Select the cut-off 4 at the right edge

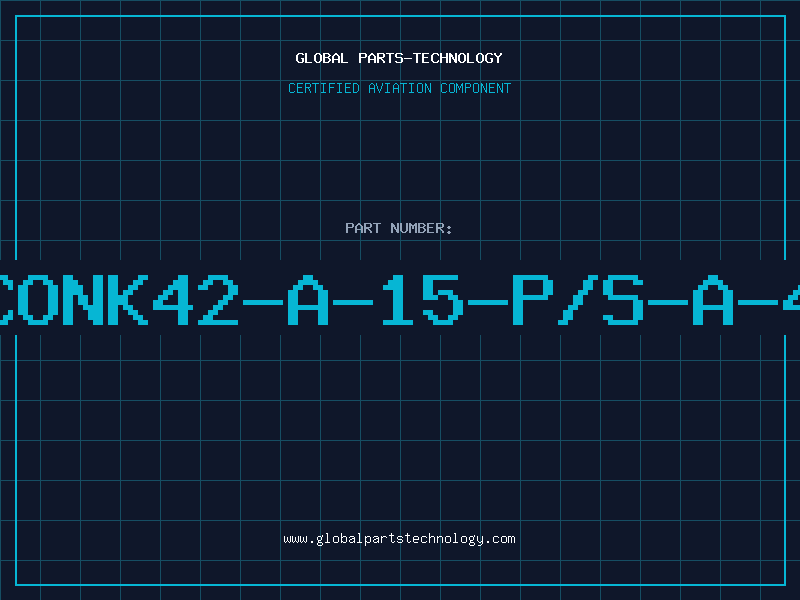[x=791, y=300]
